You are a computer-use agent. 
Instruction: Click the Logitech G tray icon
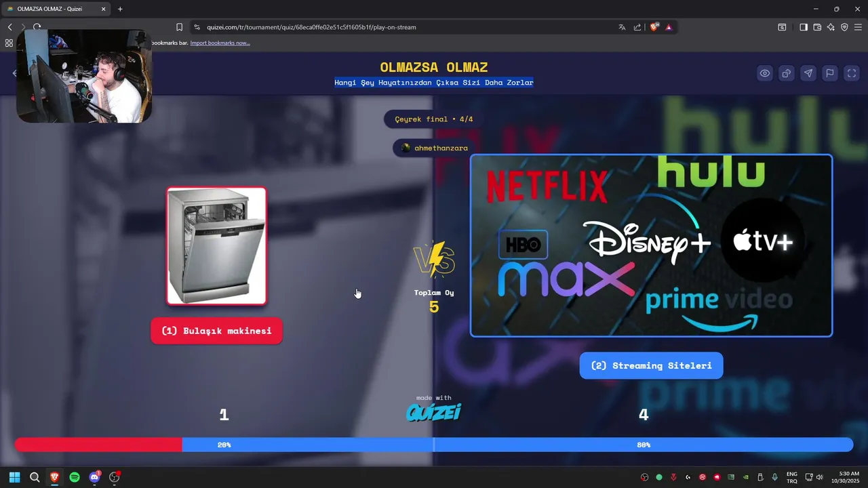(688, 477)
